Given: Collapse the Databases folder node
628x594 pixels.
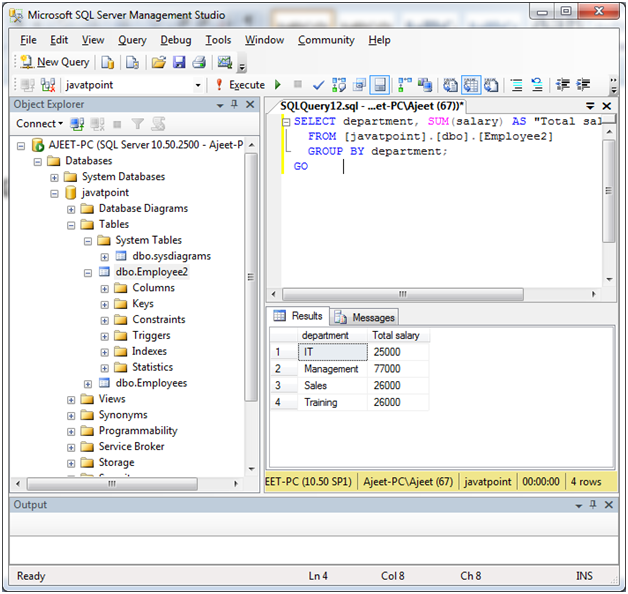Looking at the screenshot, I should (x=38, y=162).
